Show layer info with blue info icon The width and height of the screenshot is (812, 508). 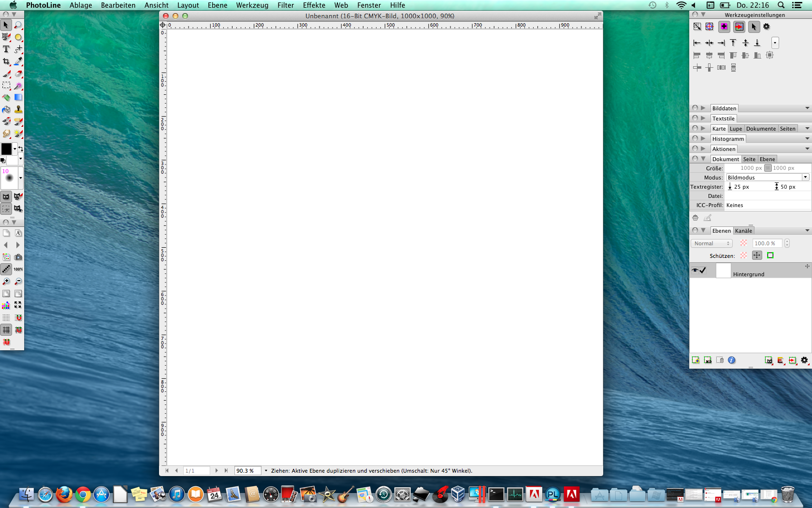pyautogui.click(x=732, y=360)
